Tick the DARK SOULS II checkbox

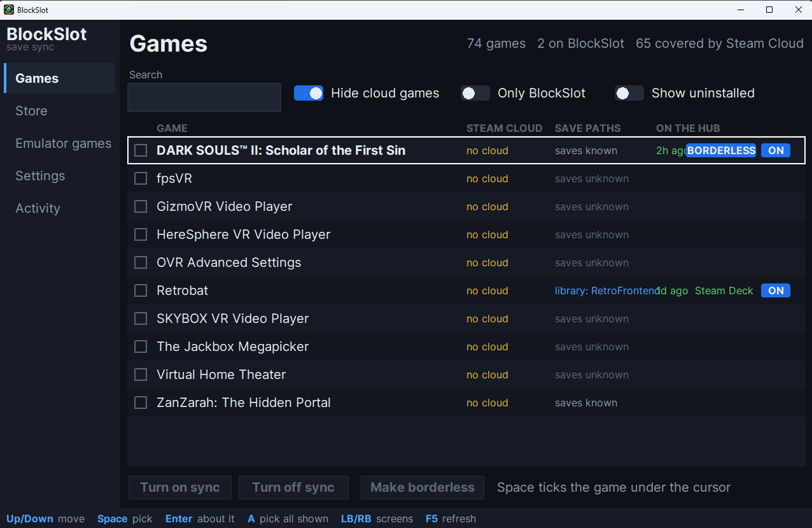[x=141, y=150]
